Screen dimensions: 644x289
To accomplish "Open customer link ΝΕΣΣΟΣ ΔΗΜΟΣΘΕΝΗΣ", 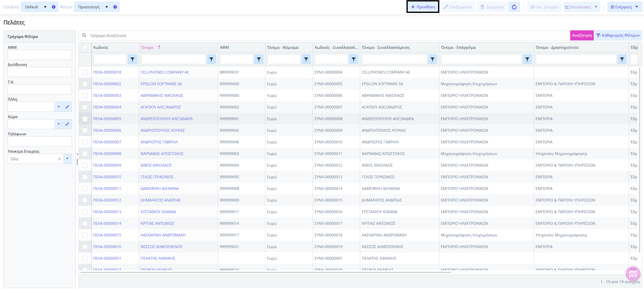I will 162,247.
